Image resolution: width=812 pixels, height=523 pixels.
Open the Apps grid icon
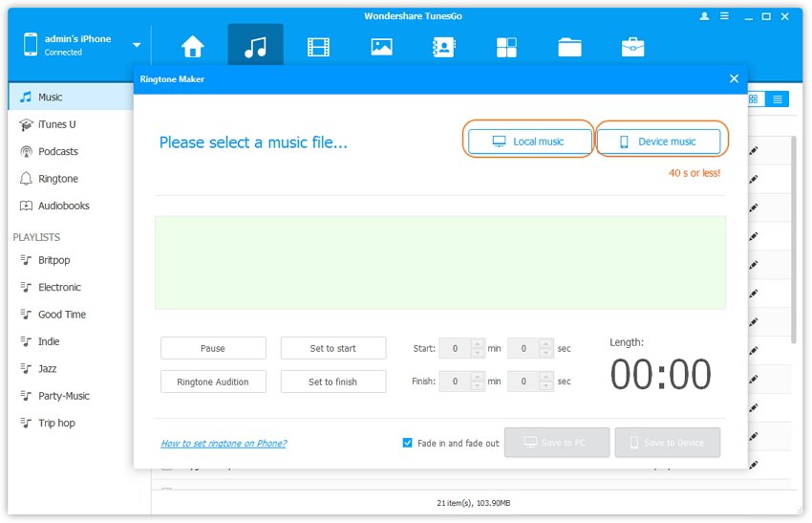[x=507, y=47]
